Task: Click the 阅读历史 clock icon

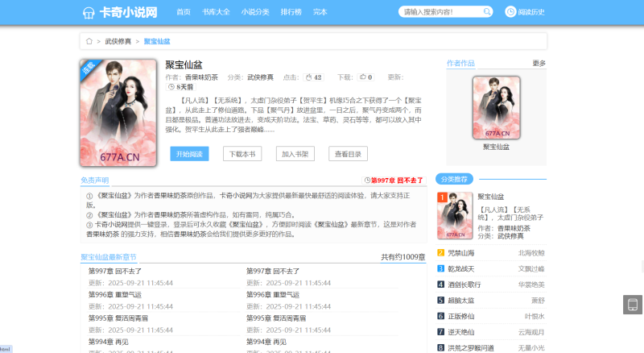Action: tap(510, 11)
